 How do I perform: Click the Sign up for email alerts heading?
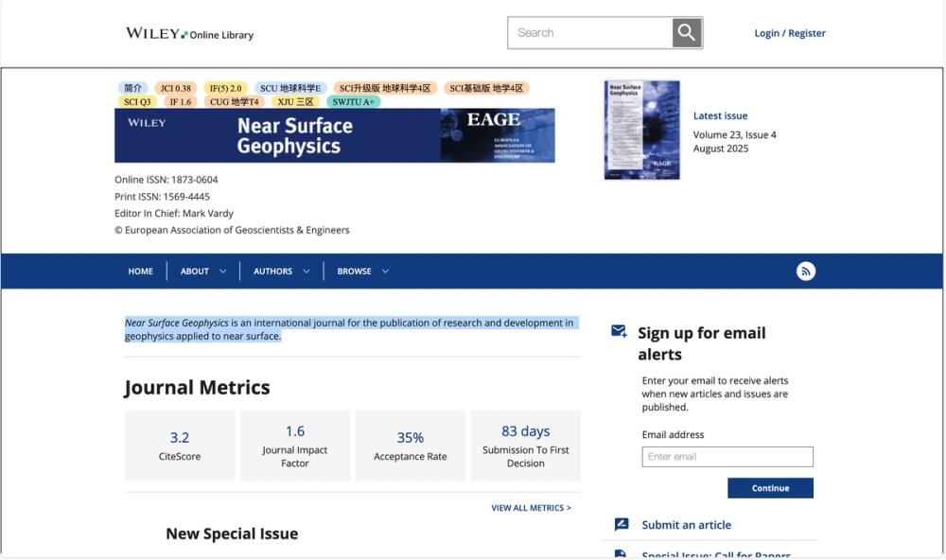click(702, 343)
